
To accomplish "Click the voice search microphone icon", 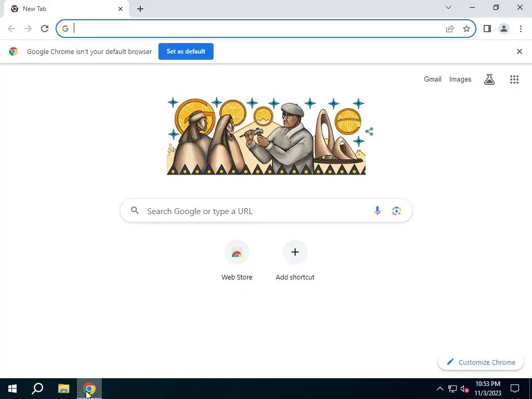I will 377,211.
